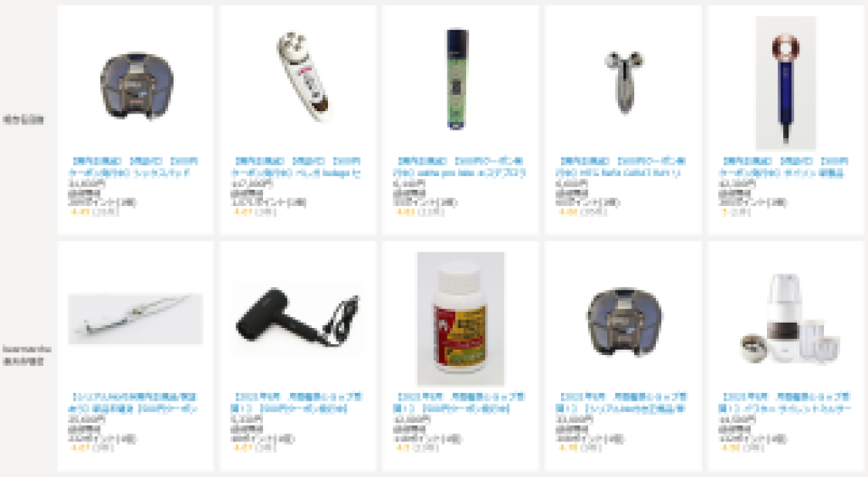Open title link under the black hair dryer

(x=296, y=402)
